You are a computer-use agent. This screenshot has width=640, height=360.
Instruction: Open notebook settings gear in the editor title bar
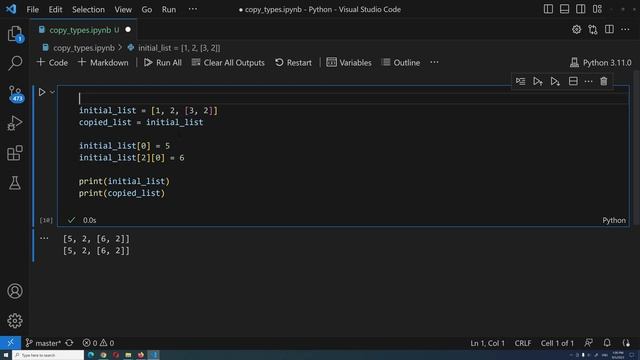[576, 29]
